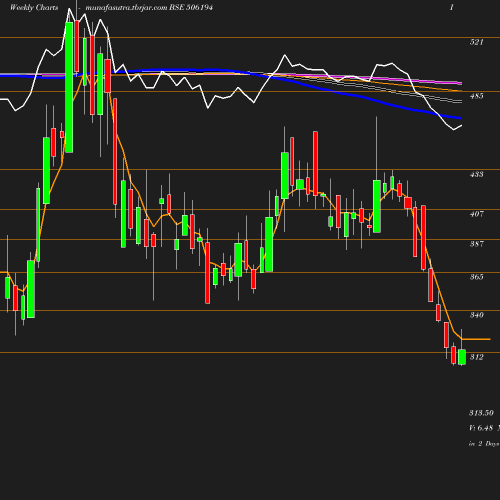Click the last green candlestick near 312
Screen dimensions: 500x500
click(462, 357)
